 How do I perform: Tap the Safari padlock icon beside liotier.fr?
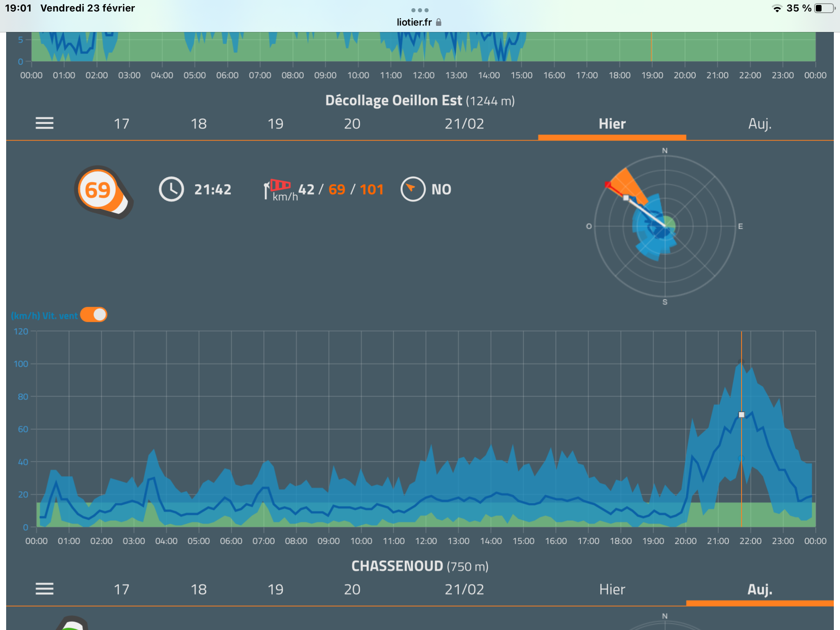point(439,22)
